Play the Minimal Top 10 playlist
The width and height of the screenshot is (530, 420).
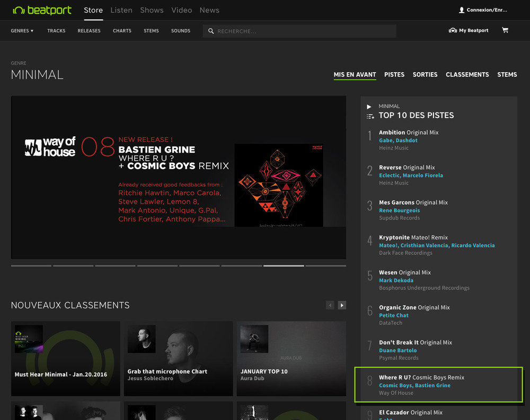coord(370,106)
